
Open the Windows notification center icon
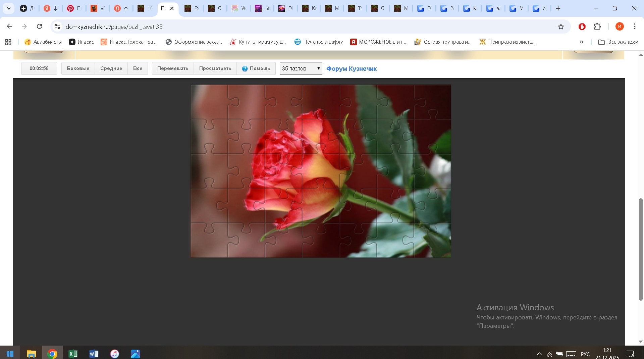pyautogui.click(x=630, y=354)
